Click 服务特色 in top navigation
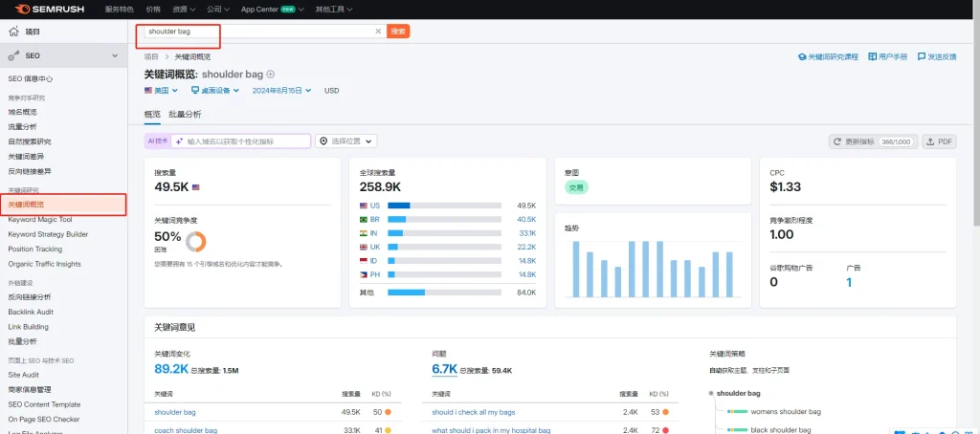Image resolution: width=980 pixels, height=434 pixels. click(x=120, y=10)
